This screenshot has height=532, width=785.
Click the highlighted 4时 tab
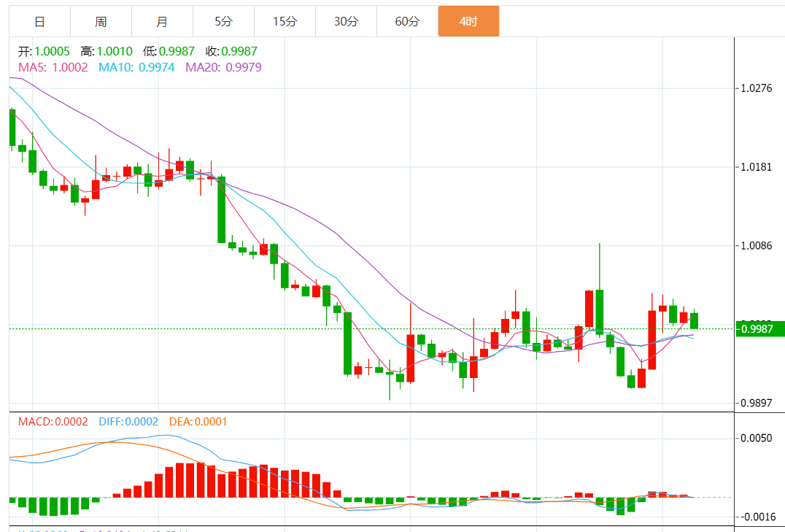468,22
